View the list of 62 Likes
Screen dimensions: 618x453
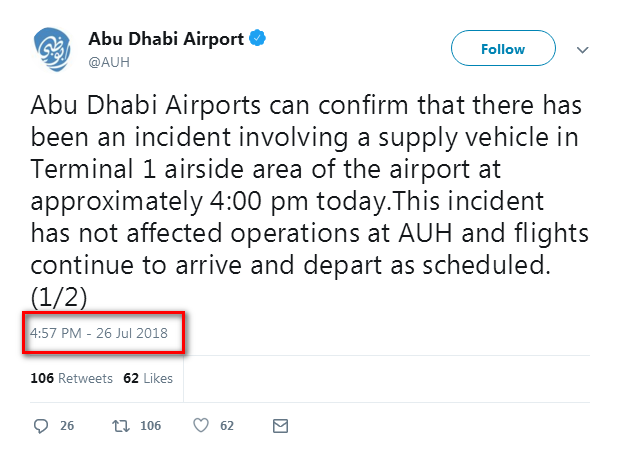click(x=147, y=378)
